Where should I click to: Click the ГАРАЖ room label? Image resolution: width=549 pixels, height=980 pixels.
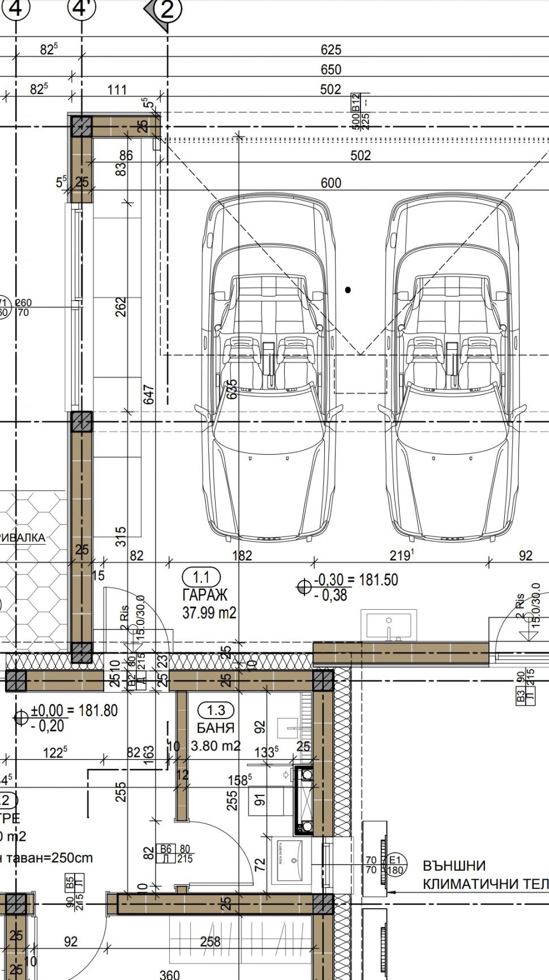(205, 594)
